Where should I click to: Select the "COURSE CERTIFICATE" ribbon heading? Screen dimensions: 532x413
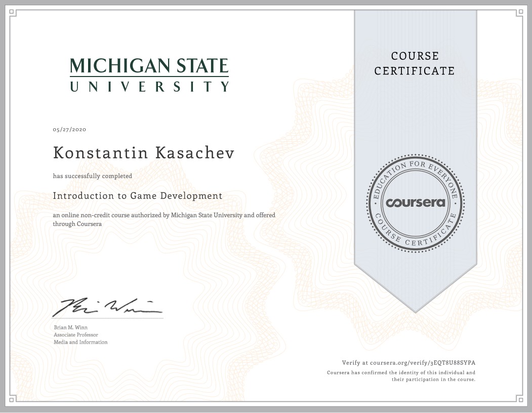[415, 63]
